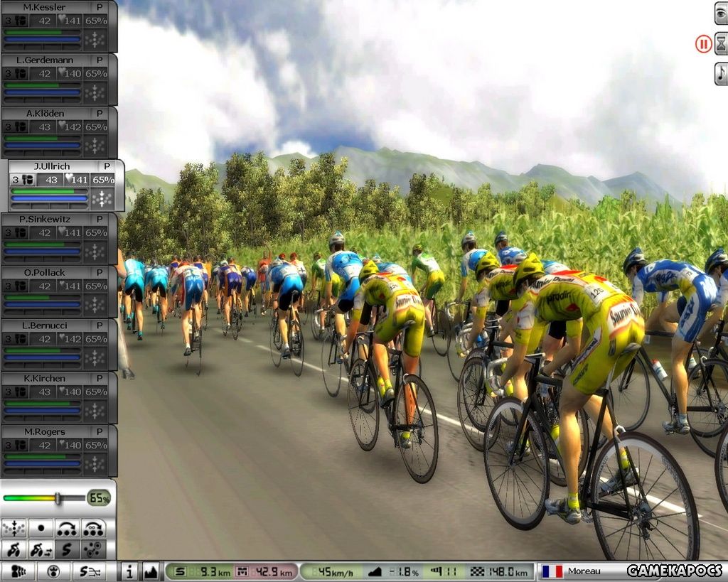Select the S sprint icon in tactics panel
Viewport: 728px width, 582px height.
[x=67, y=549]
